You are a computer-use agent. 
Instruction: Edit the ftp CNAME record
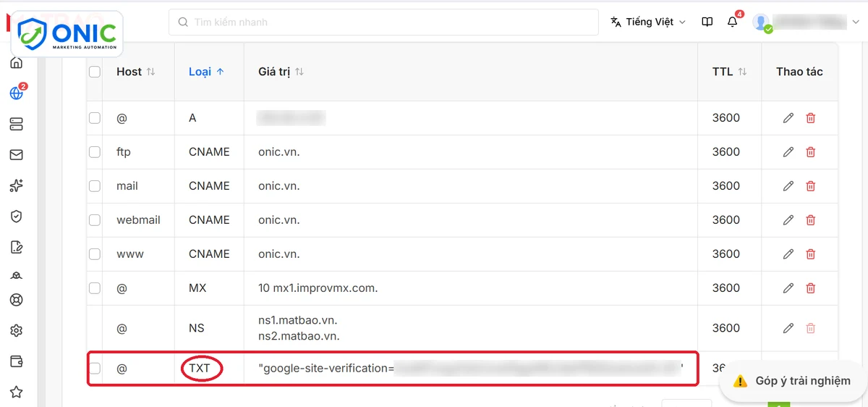788,152
